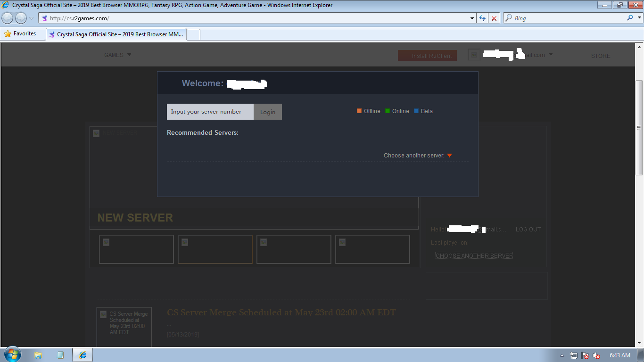Click the 05/13/2019 article date

pos(183,335)
